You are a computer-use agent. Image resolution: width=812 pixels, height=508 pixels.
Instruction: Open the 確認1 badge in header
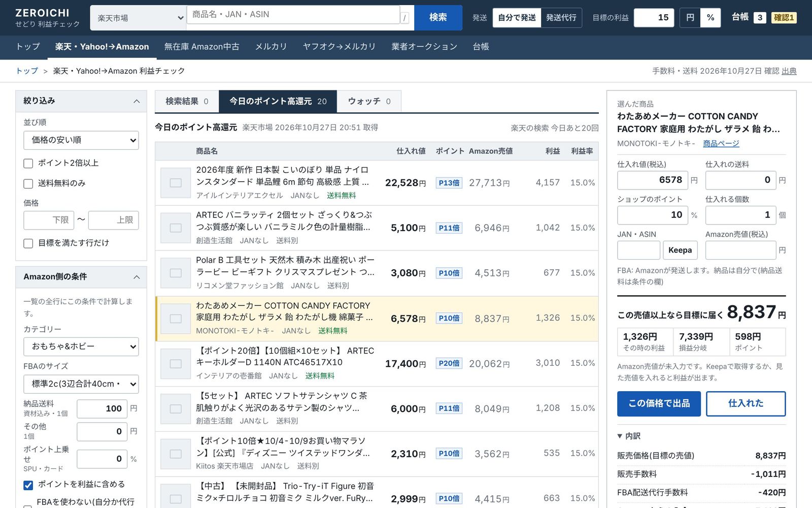[784, 18]
